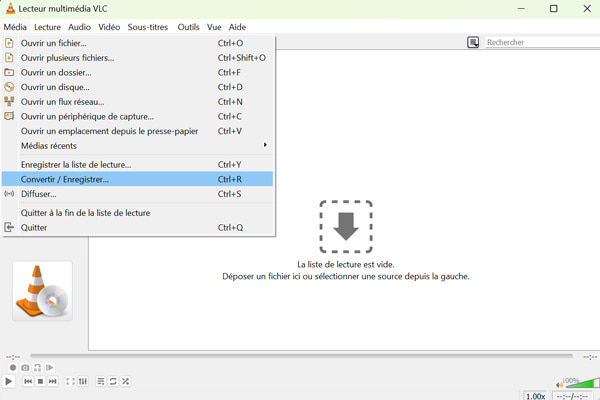Skip to next media item
600x400 pixels.
click(53, 381)
